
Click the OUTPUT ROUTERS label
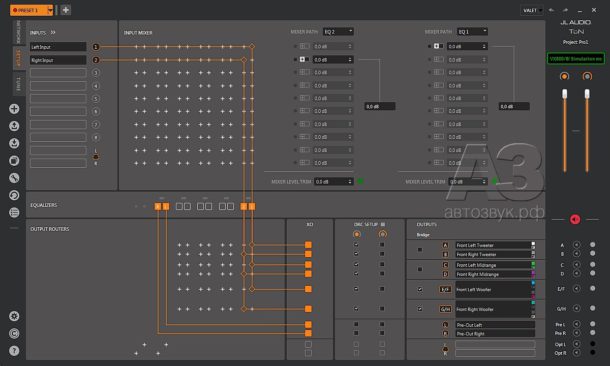50,229
